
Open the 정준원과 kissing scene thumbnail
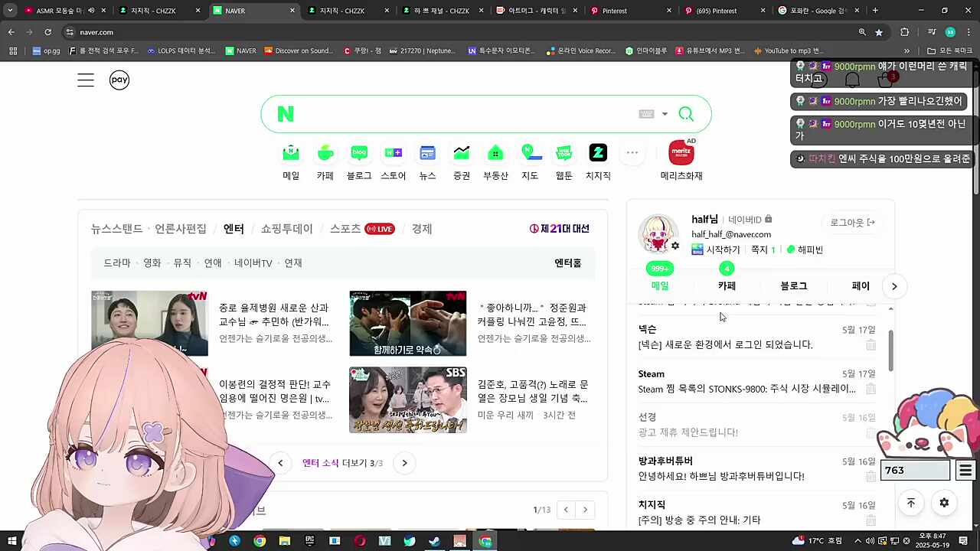408,323
